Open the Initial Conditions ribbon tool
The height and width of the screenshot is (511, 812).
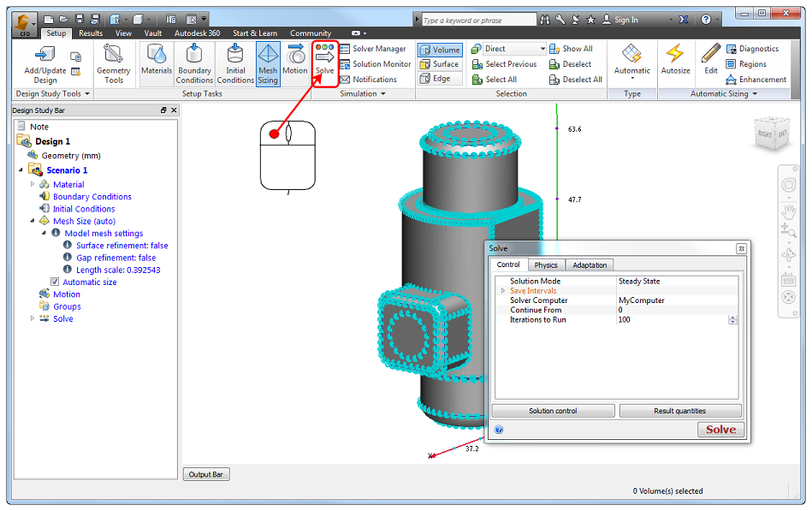coord(235,63)
